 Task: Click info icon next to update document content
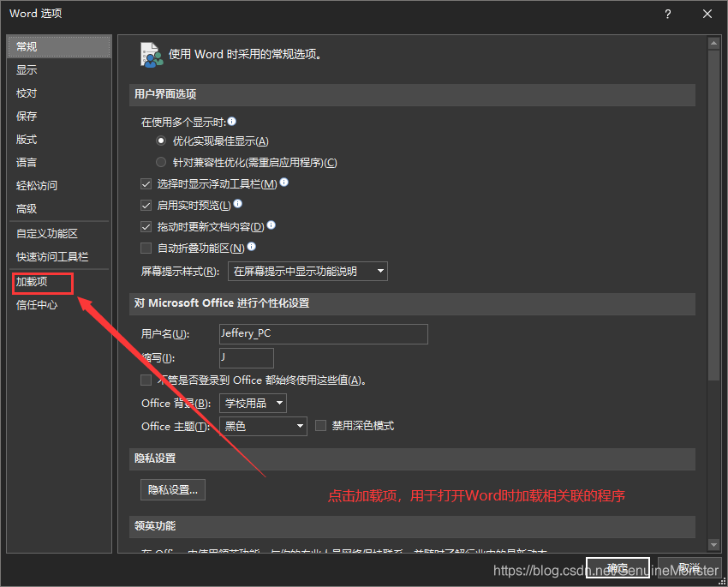[272, 225]
